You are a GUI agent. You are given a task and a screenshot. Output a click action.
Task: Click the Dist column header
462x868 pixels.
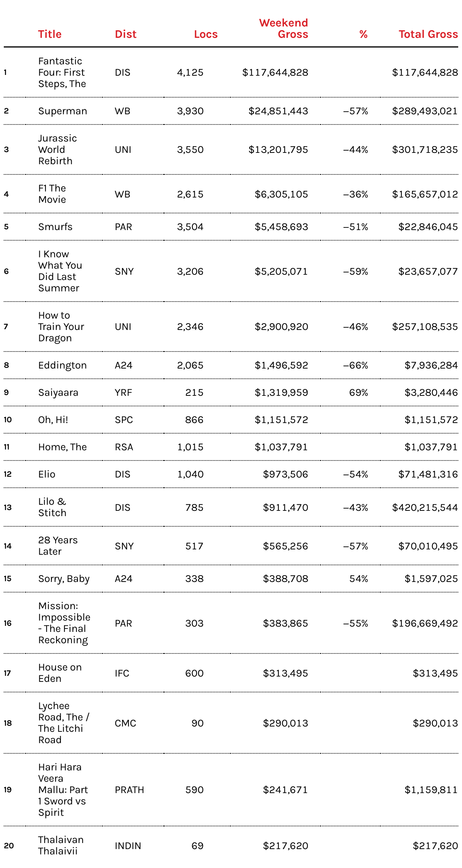[125, 34]
